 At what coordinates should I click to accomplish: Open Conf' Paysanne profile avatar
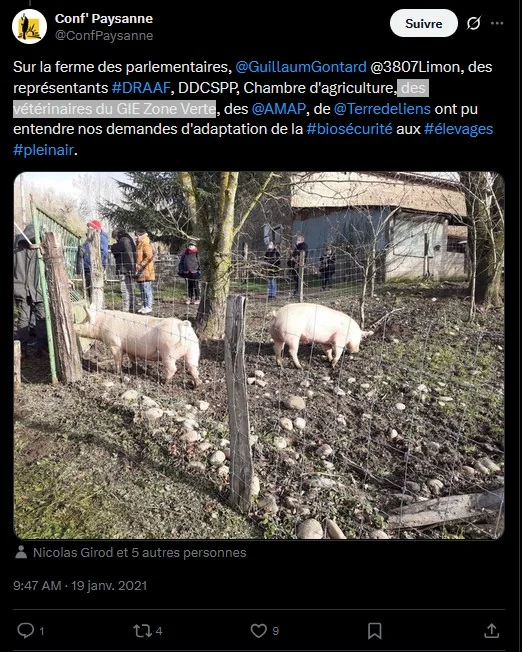(29, 27)
